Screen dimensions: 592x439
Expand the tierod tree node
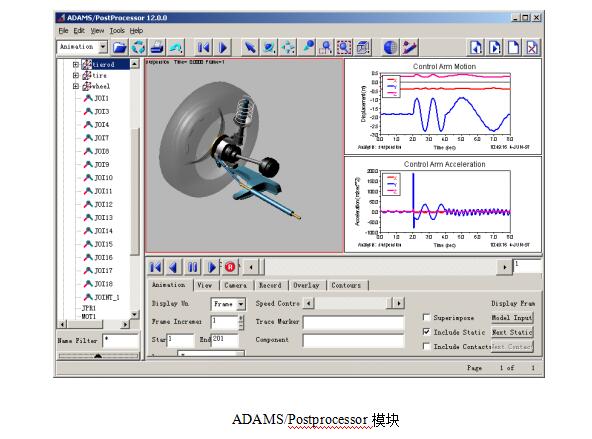pyautogui.click(x=76, y=65)
